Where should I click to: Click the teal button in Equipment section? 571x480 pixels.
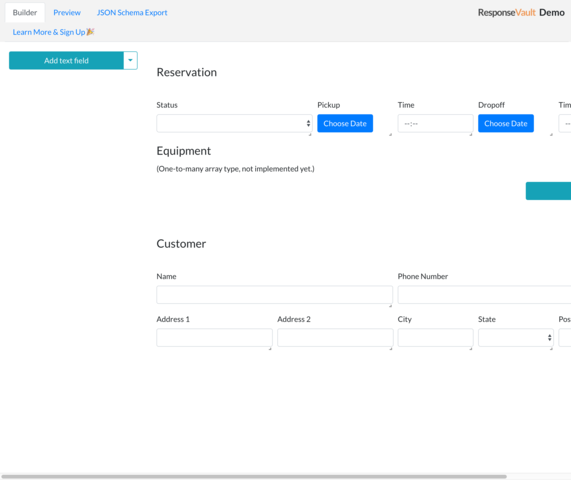coord(548,191)
